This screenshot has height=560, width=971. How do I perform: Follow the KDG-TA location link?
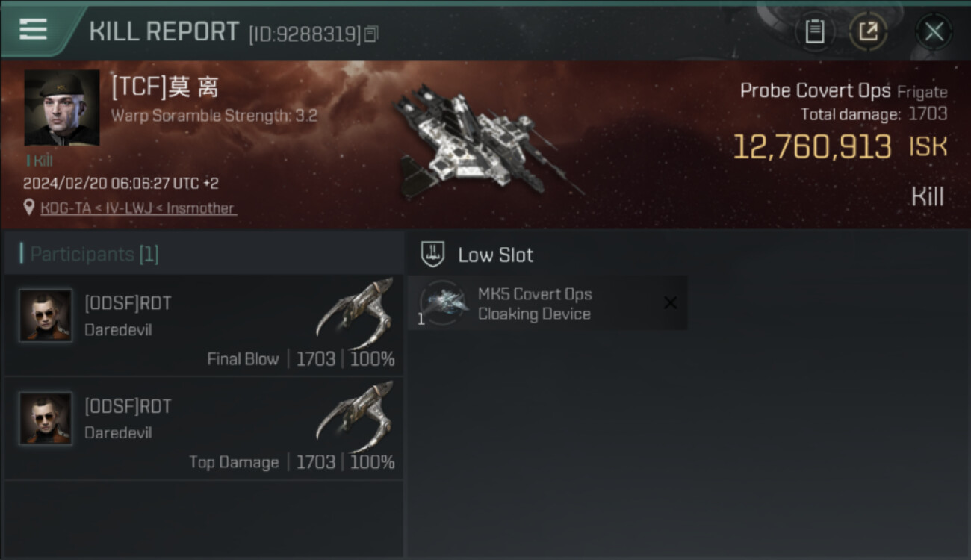point(137,208)
